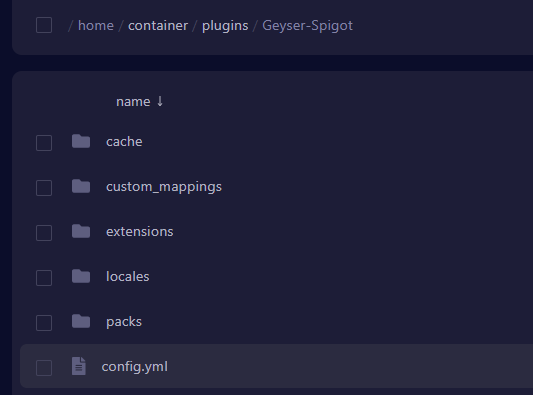The width and height of the screenshot is (533, 395).
Task: Navigate to plugins breadcrumb link
Action: (x=225, y=26)
